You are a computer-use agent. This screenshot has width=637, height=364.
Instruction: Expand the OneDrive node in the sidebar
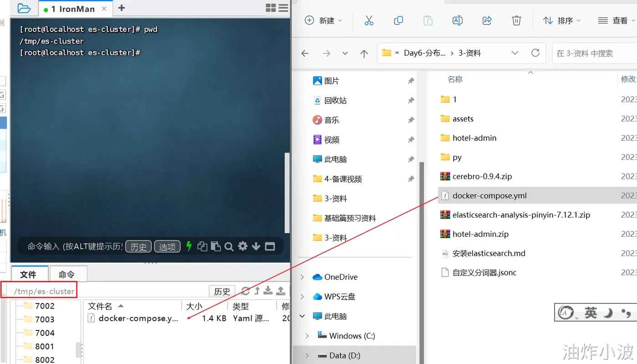(303, 277)
